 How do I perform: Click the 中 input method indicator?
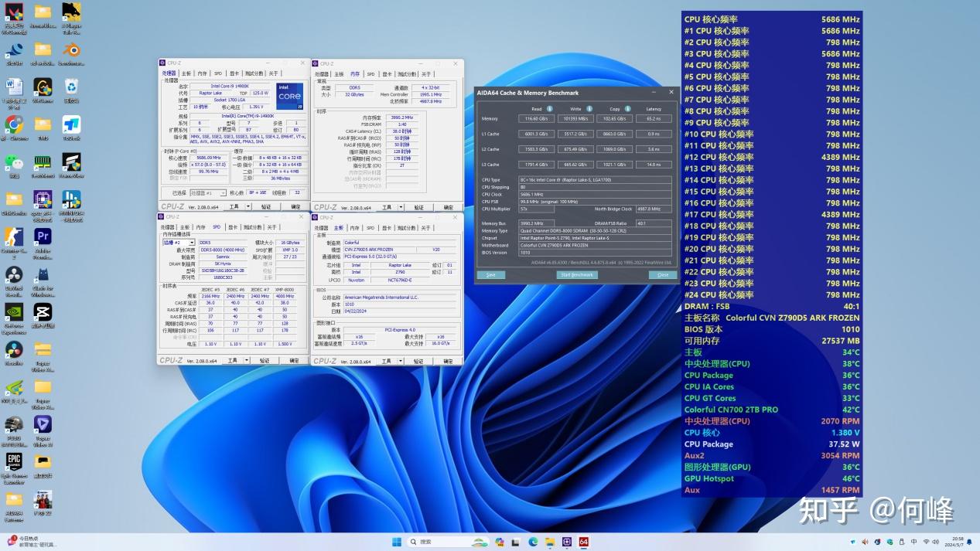pos(914,542)
